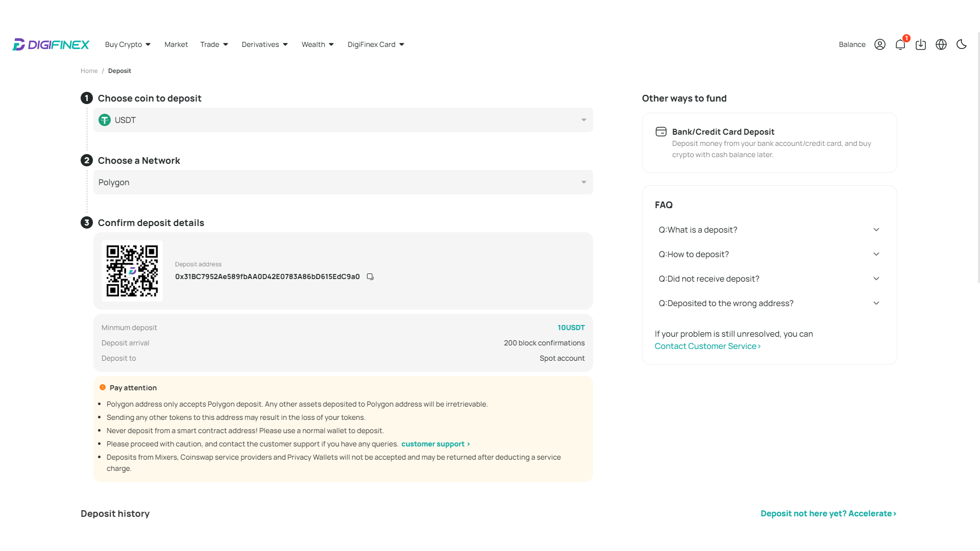The height and width of the screenshot is (551, 980).
Task: Click the app download icon
Action: [x=921, y=44]
